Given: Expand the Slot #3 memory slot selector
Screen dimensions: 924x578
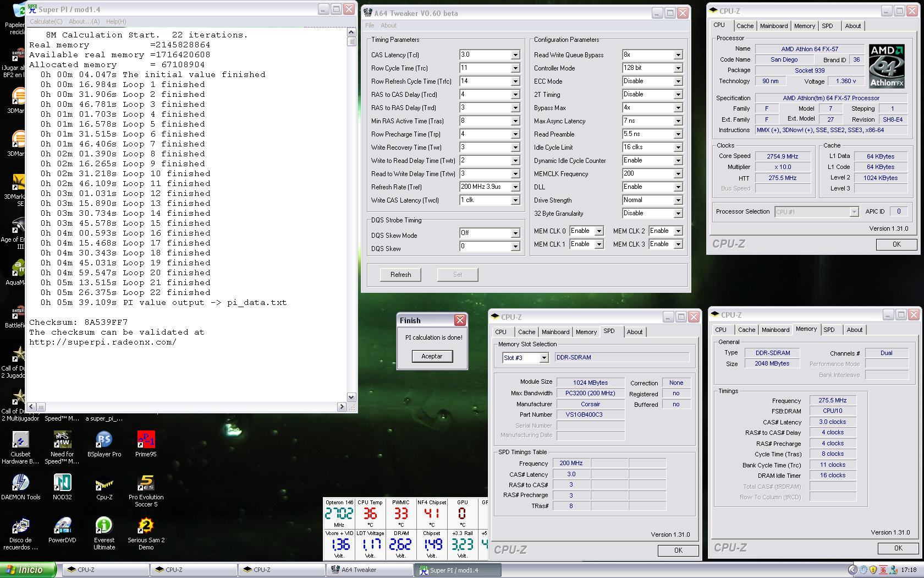Looking at the screenshot, I should pyautogui.click(x=543, y=358).
